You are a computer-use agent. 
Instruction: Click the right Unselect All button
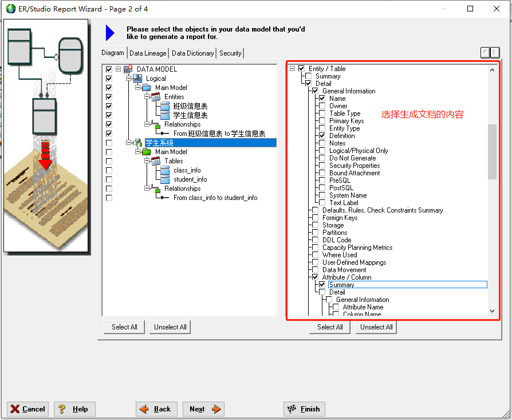pos(376,327)
